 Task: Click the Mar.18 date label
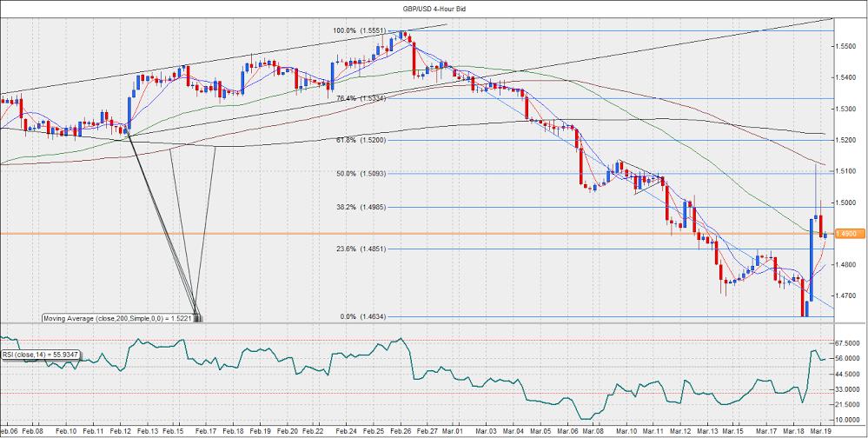pyautogui.click(x=794, y=430)
